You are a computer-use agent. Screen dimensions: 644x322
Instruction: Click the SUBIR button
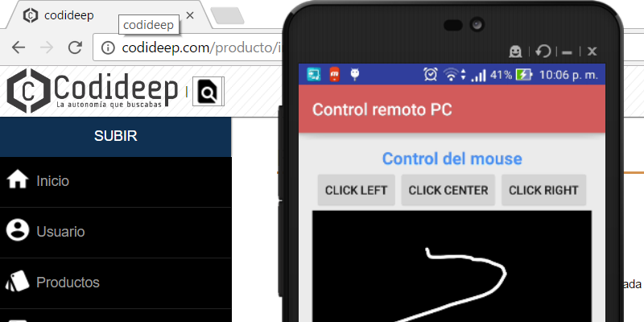click(115, 136)
